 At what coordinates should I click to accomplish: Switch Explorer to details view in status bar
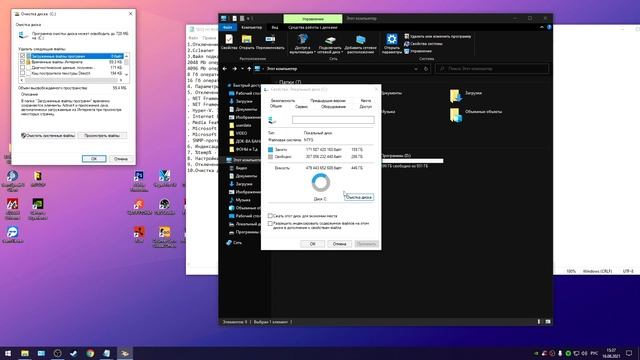pos(539,322)
